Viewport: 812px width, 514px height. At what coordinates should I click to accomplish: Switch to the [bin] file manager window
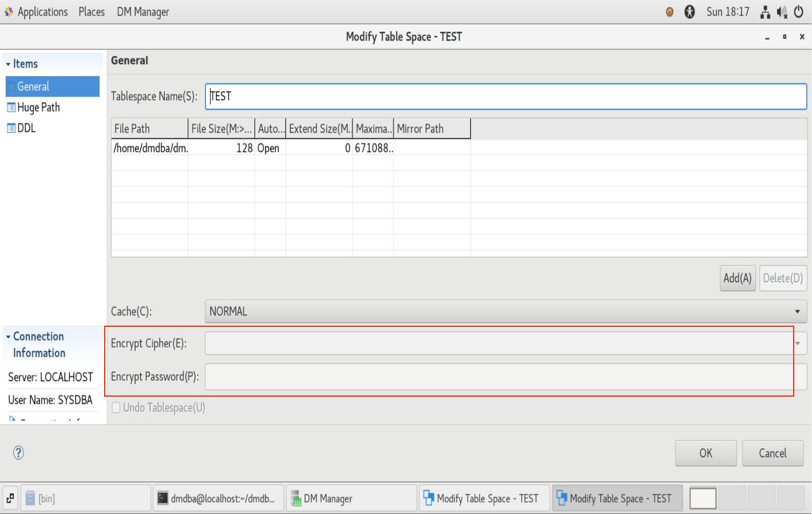click(86, 499)
